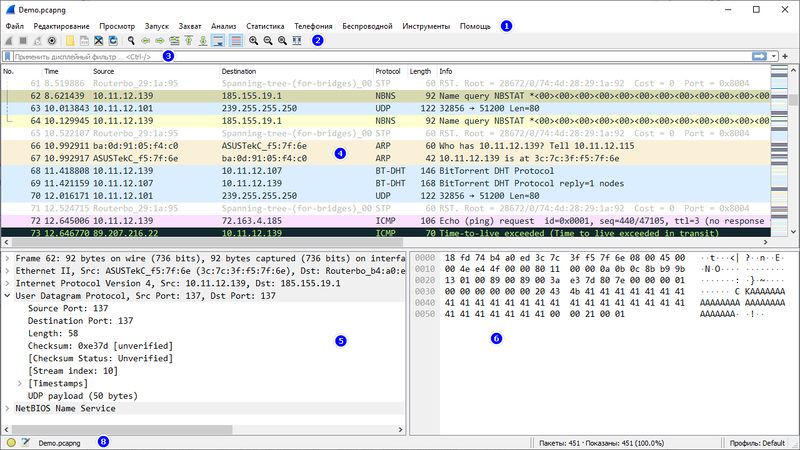Open capture file properties icon in status bar
The height and width of the screenshot is (450, 800).
point(26,443)
